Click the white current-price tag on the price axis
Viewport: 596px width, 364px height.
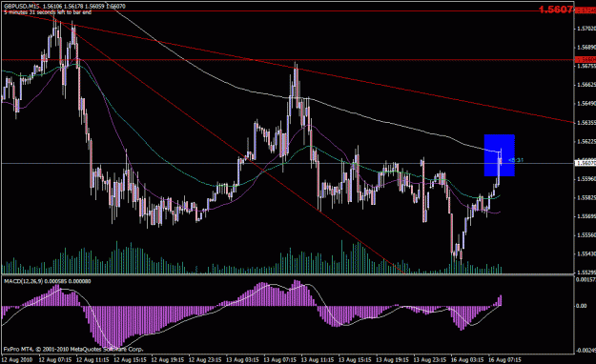click(586, 163)
